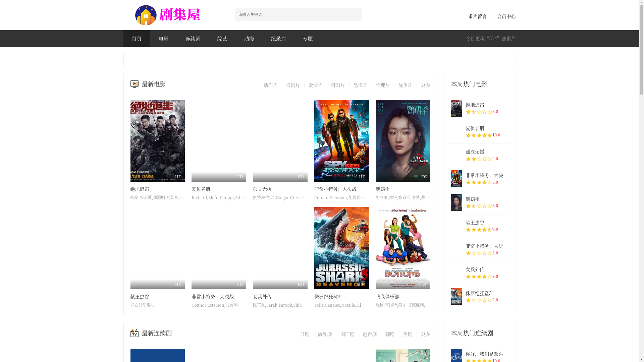Open the 连续剧 navigation tab

(x=193, y=39)
